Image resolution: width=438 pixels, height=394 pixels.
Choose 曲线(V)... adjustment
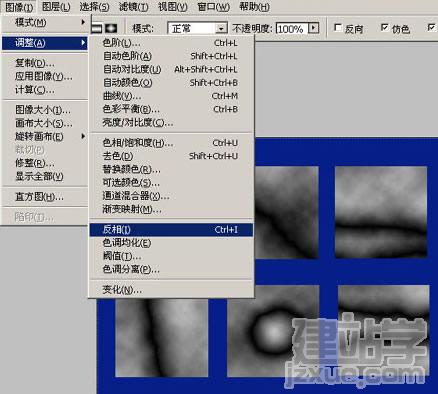tap(171, 96)
